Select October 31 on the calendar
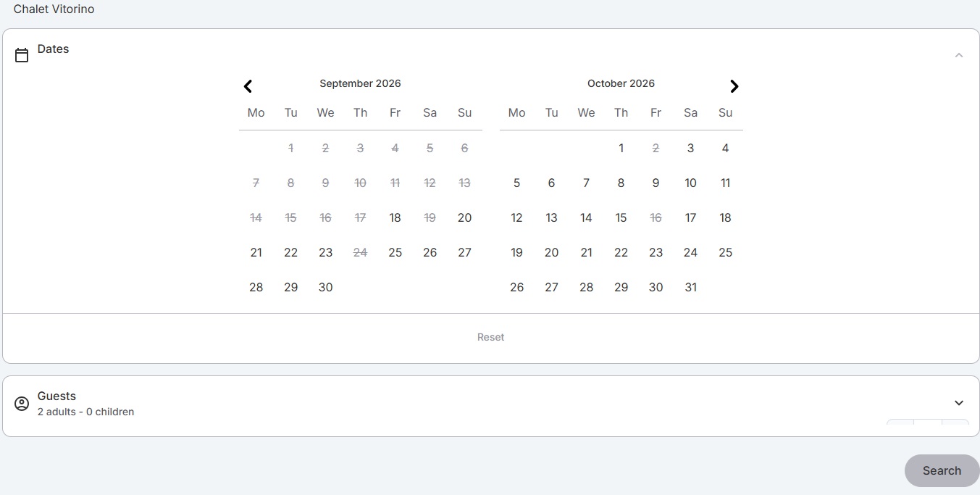 [x=690, y=287]
